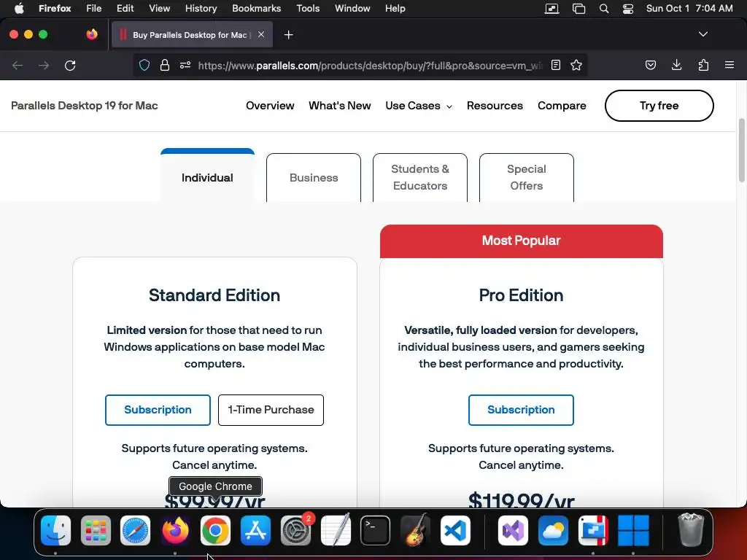Open Windows 11 VM Dock icon
The image size is (747, 560).
coord(633,530)
